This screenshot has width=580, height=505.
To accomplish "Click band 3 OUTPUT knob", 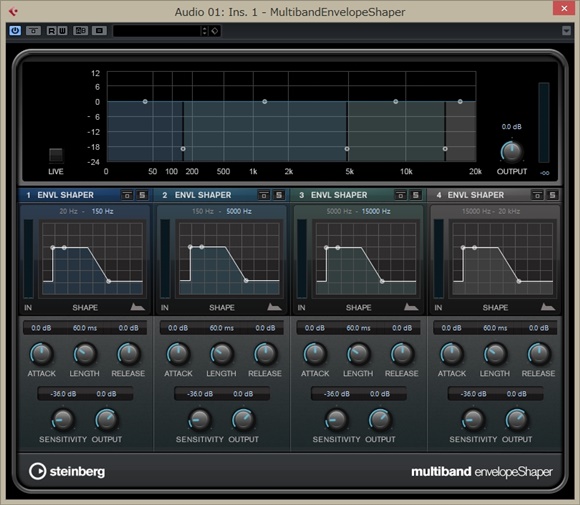I will point(380,420).
